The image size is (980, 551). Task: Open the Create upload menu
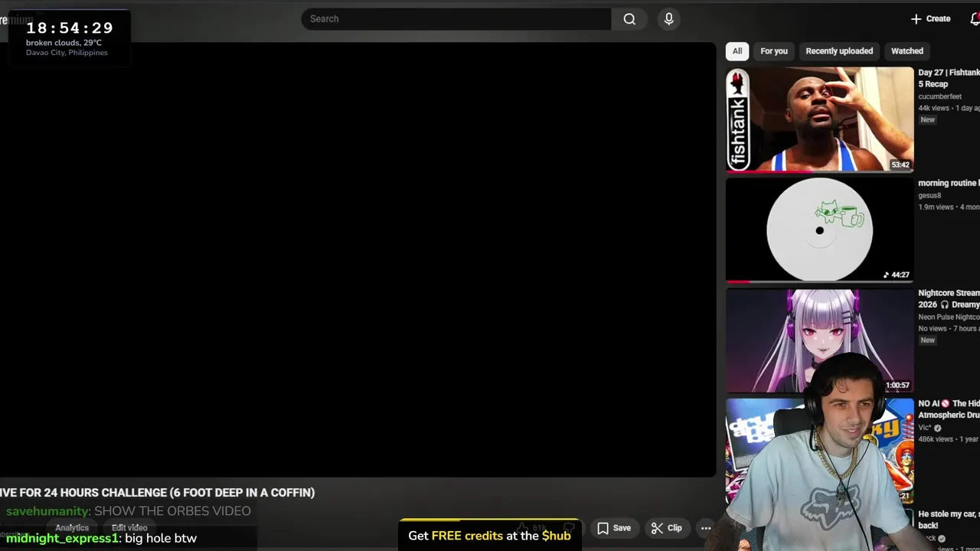click(930, 19)
